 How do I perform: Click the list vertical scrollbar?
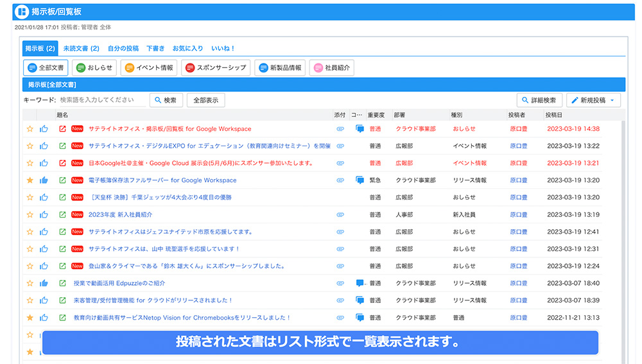tap(623, 241)
